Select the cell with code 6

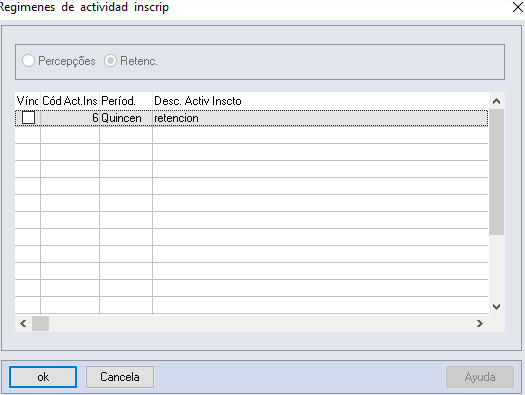coord(70,118)
